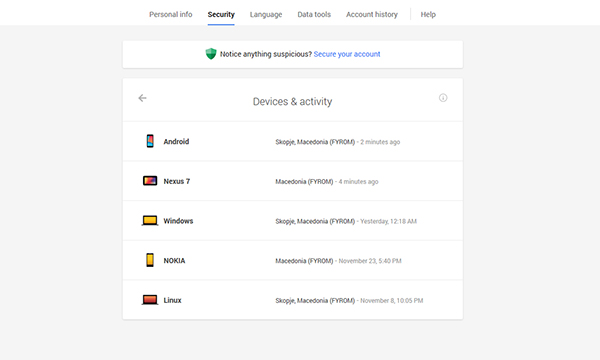Switch to the Personal info tab
The height and width of the screenshot is (360, 600).
(x=171, y=15)
